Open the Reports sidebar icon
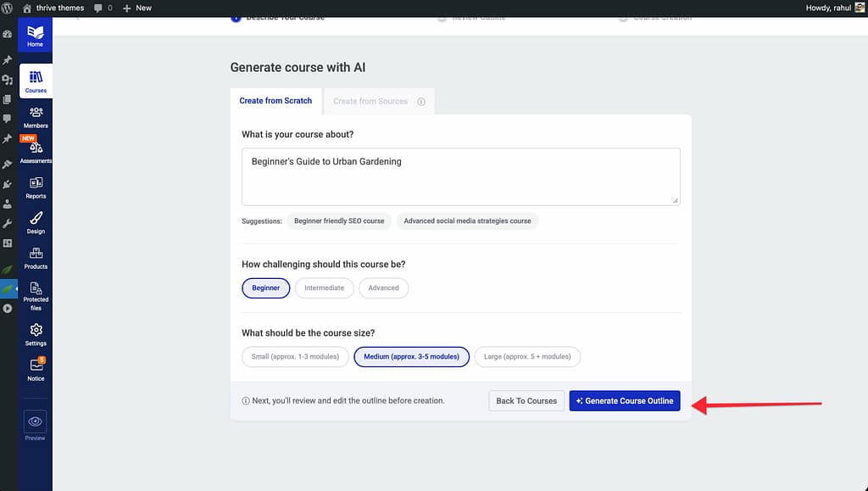Image resolution: width=868 pixels, height=491 pixels. (36, 187)
